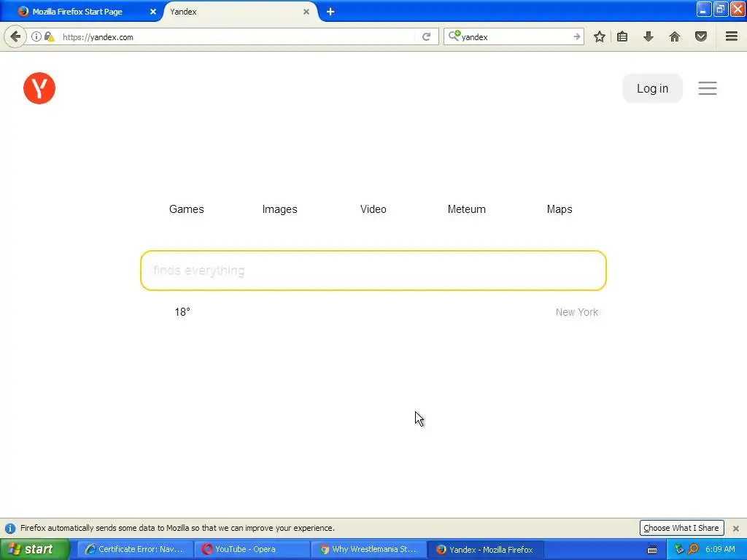Open Yandex Games link
747x560 pixels.
[x=186, y=209]
